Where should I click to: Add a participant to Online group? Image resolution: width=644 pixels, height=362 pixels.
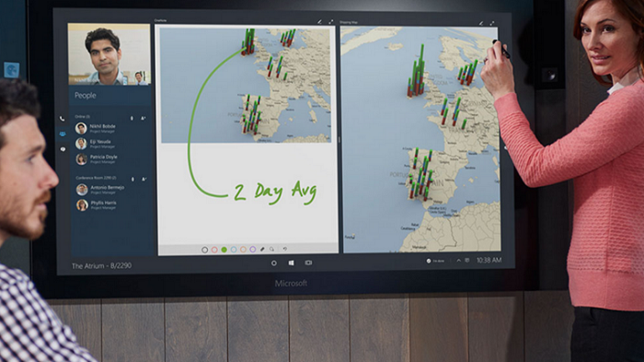tap(144, 118)
